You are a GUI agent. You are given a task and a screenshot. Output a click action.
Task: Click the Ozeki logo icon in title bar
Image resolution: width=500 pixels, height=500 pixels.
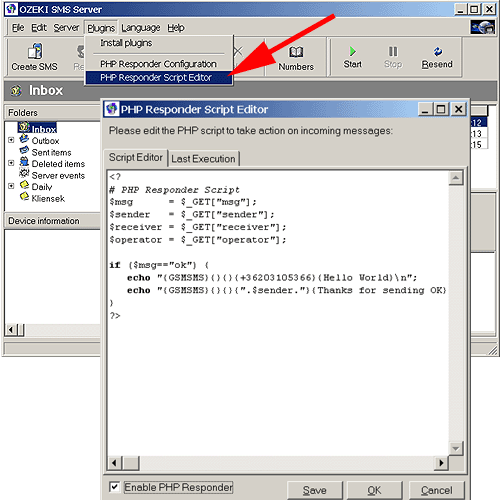[x=11, y=9]
